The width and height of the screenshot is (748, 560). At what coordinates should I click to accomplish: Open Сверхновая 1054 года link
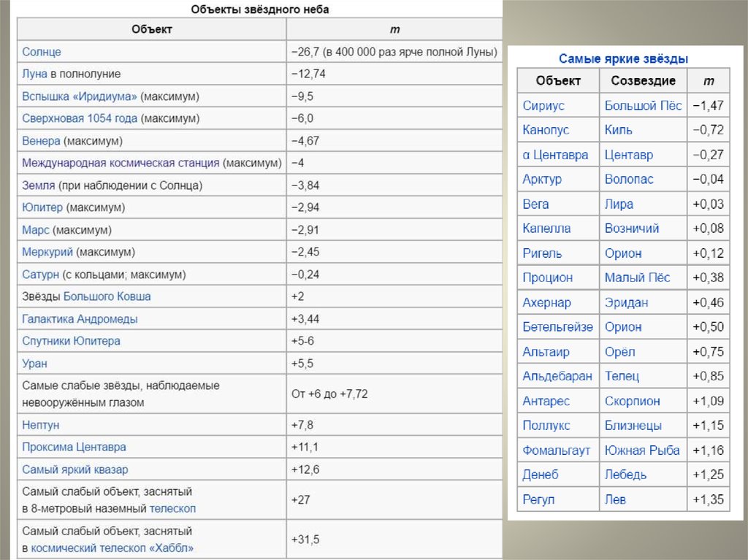pos(80,118)
